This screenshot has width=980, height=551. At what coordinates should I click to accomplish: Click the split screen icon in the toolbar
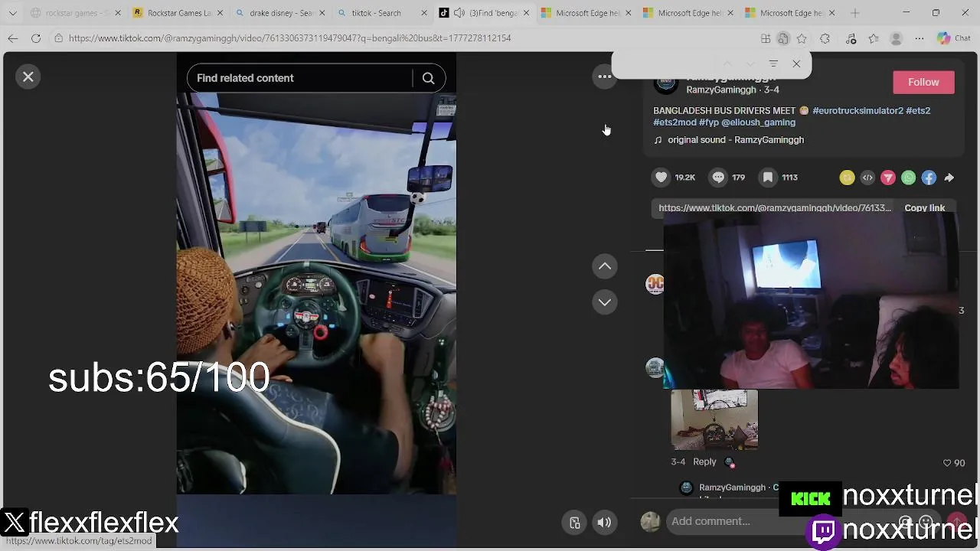[766, 38]
